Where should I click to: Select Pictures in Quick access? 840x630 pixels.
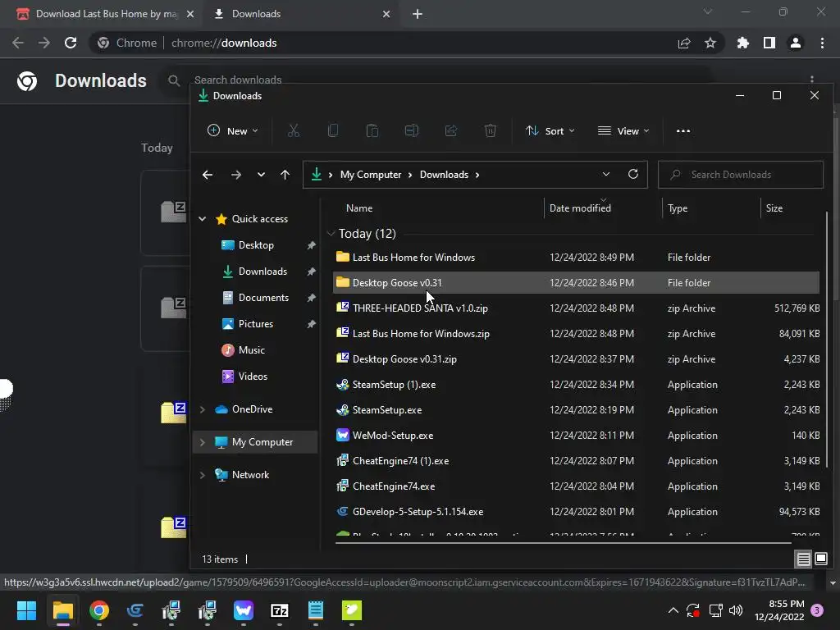[257, 323]
